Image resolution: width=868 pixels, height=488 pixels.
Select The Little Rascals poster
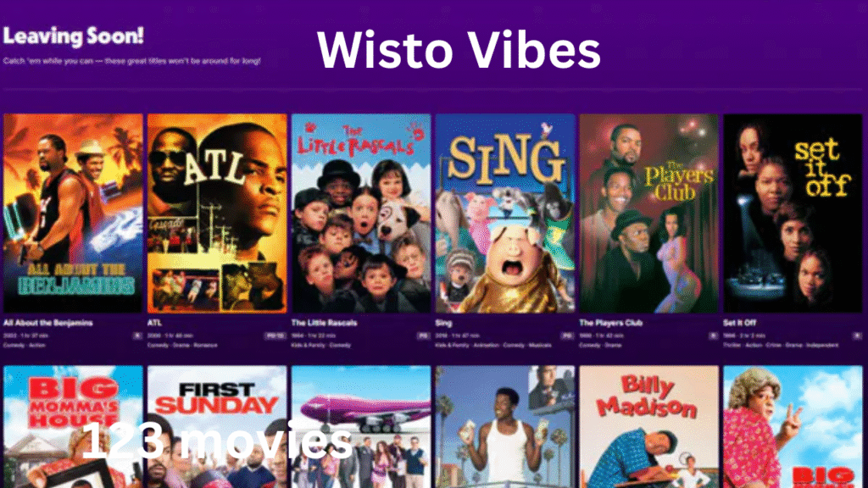click(x=361, y=213)
